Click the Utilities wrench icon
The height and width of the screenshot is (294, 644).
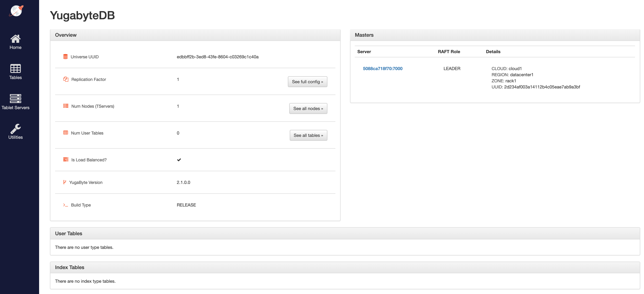16,128
